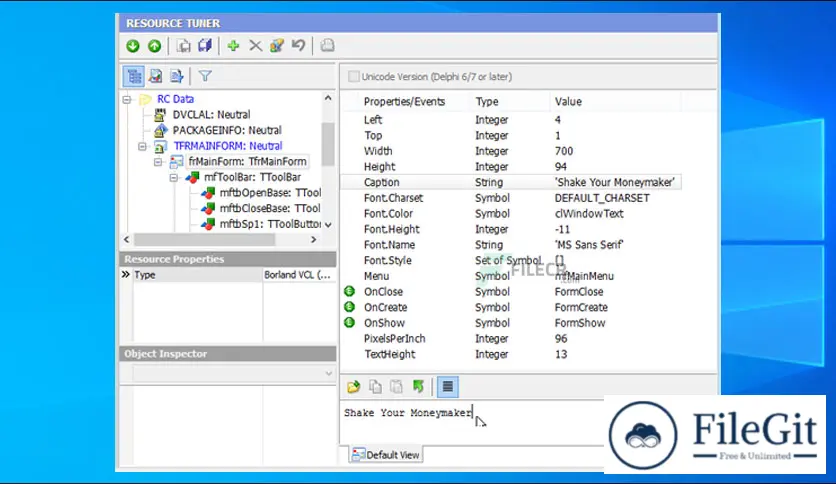
Task: Click the blue save-all disks toolbar icon
Action: coord(205,46)
